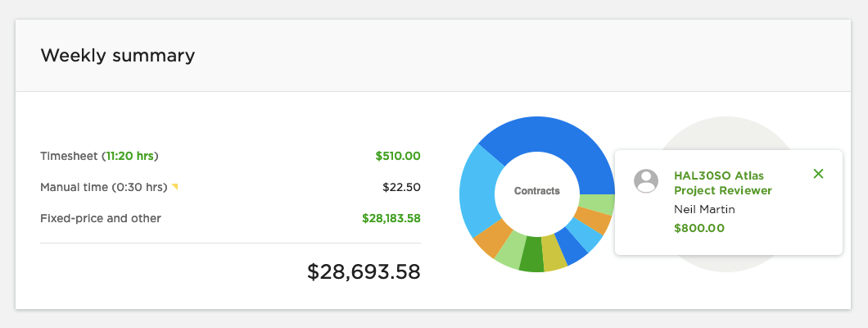Click the $22.50 manual time amount
Image resolution: width=868 pixels, height=328 pixels.
401,187
